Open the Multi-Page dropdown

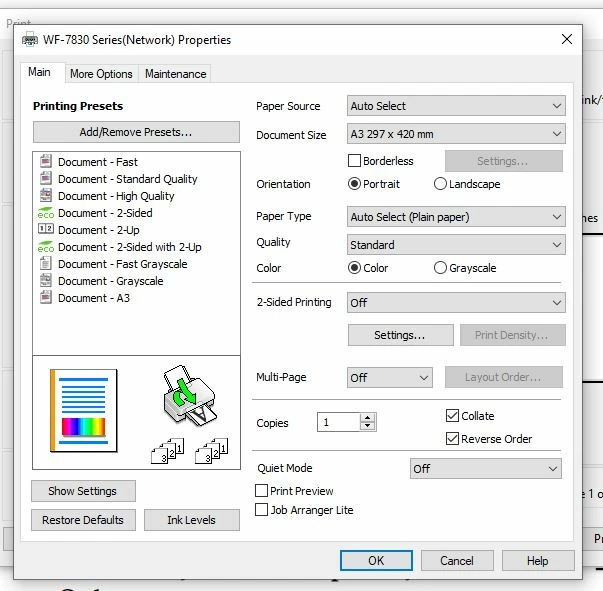390,378
